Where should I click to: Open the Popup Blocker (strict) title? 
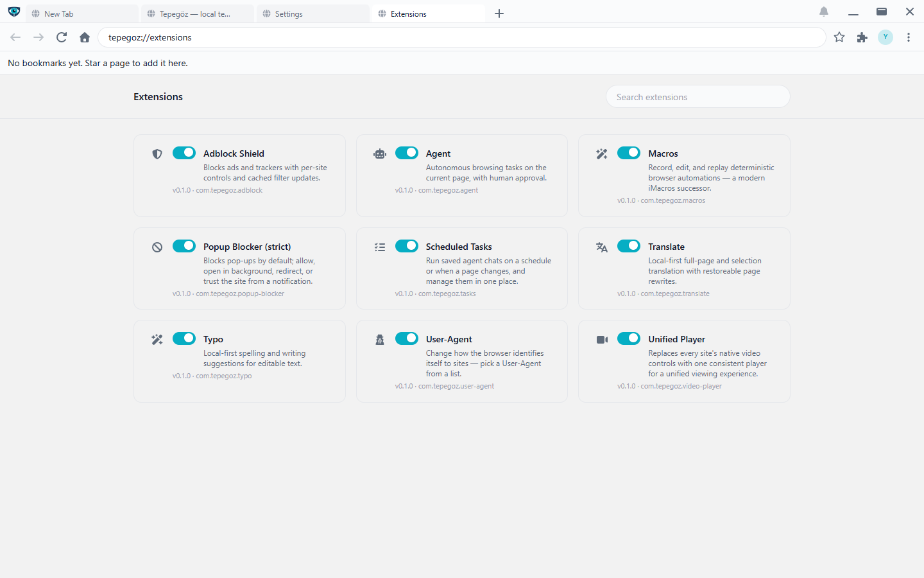(x=247, y=247)
